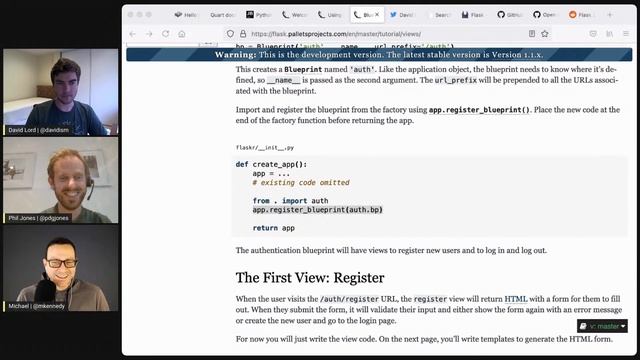The width and height of the screenshot is (640, 360).
Task: Click the 'return app' code line
Action: pyautogui.click(x=273, y=228)
